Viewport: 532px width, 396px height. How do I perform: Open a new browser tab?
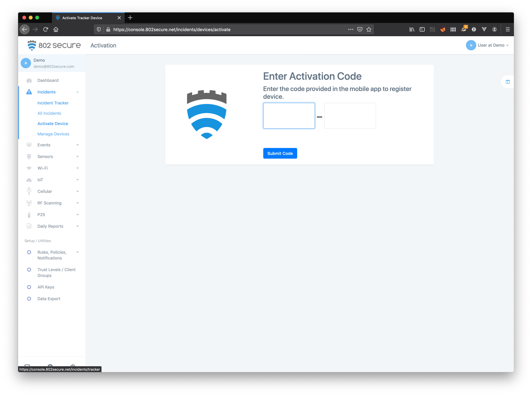pos(130,18)
